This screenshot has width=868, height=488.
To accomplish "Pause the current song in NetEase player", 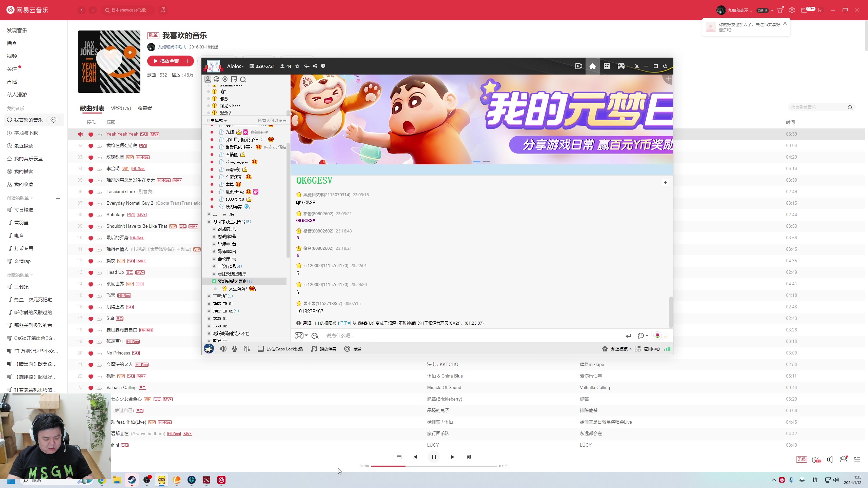I will click(434, 457).
